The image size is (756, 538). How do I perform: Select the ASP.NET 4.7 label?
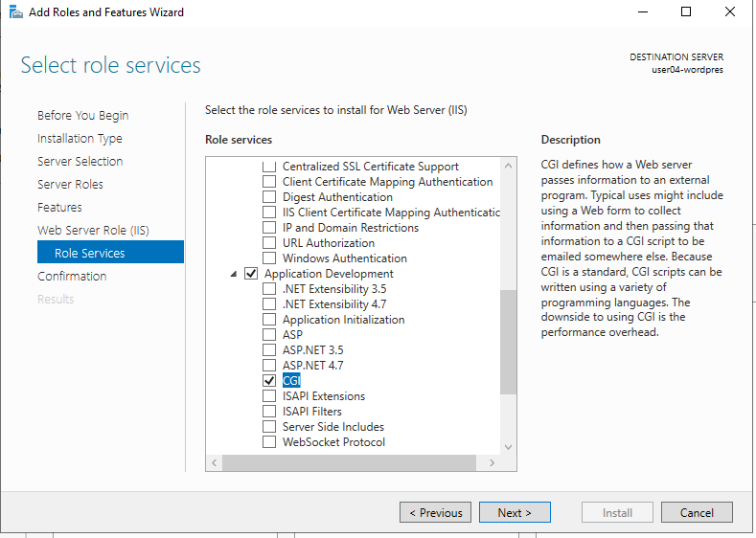click(x=313, y=366)
